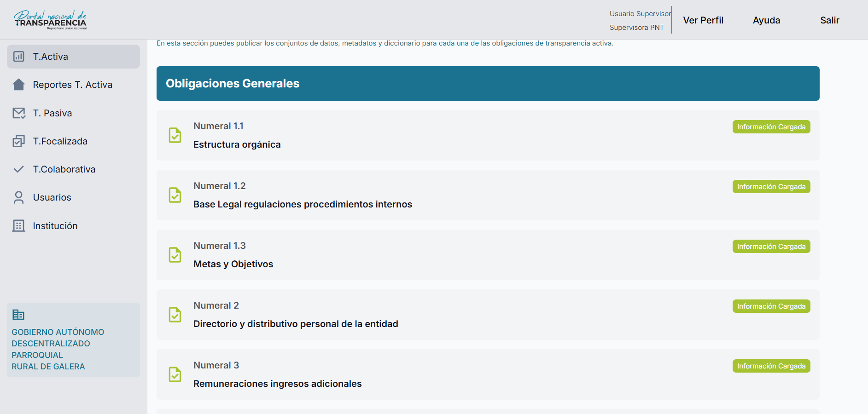Click Información Cargada badge for Estructura orgánica
Viewport: 868px width, 414px height.
click(x=771, y=127)
